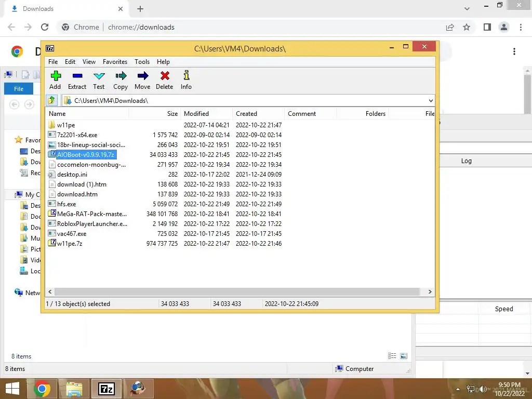The image size is (532, 399).
Task: Sort files by Created column header
Action: [259, 114]
